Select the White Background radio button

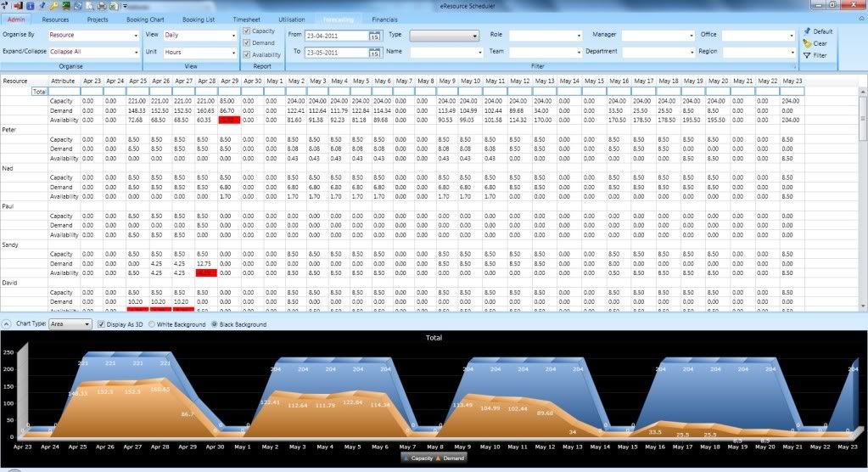click(152, 324)
